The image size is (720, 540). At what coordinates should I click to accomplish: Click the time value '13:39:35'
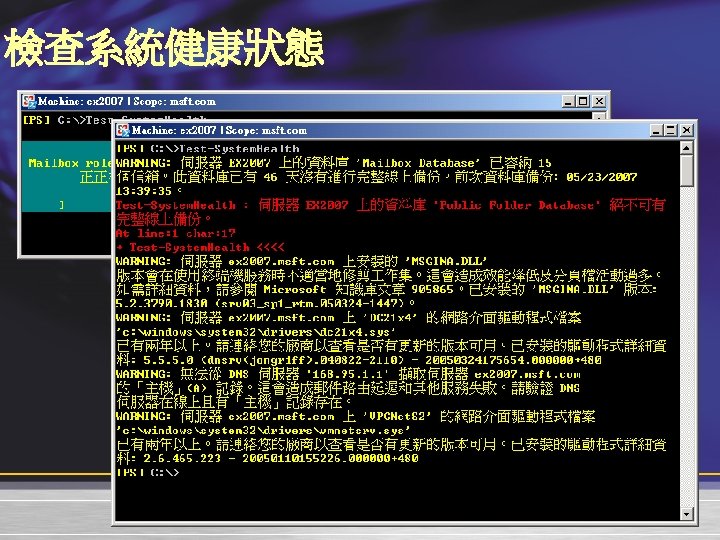point(144,191)
